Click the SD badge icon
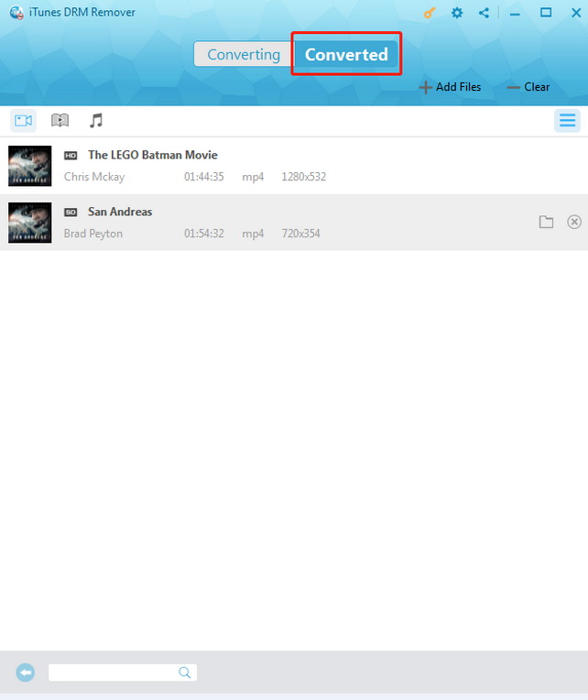Image resolution: width=588 pixels, height=700 pixels. pos(71,212)
